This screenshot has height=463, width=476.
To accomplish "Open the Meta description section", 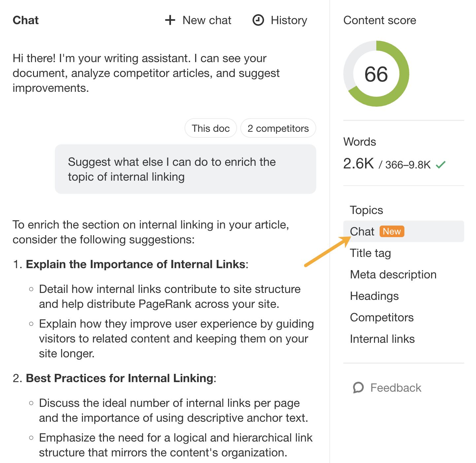I will pos(393,274).
